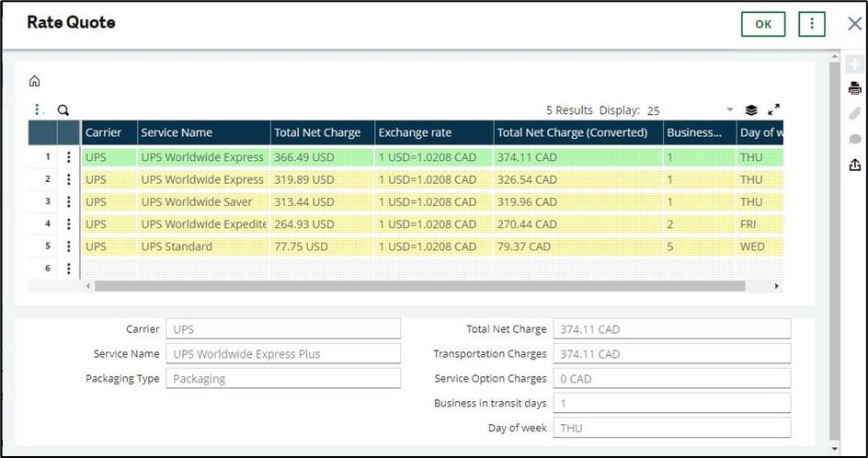Click the comment bubble icon in sidebar

click(x=855, y=139)
